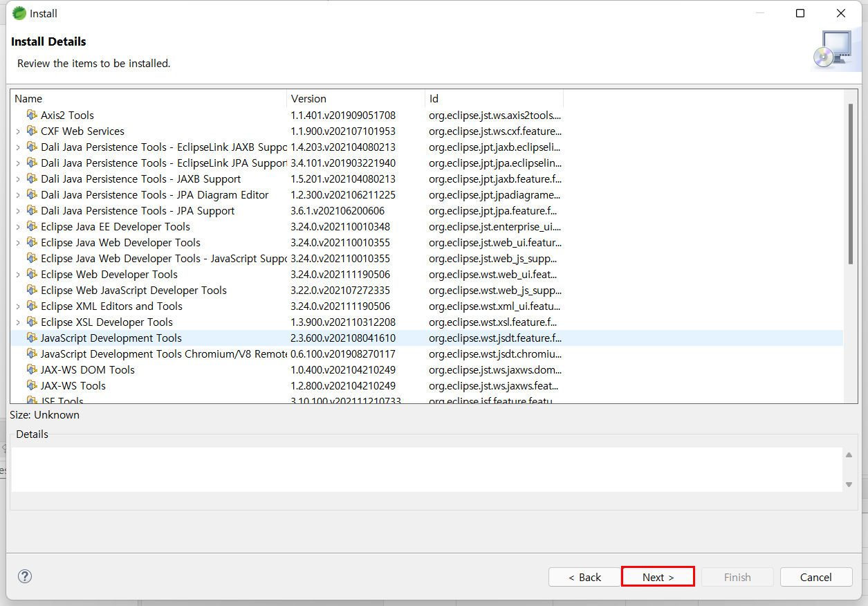Click the icon beside Eclipse XSL Developer Tools

point(32,322)
